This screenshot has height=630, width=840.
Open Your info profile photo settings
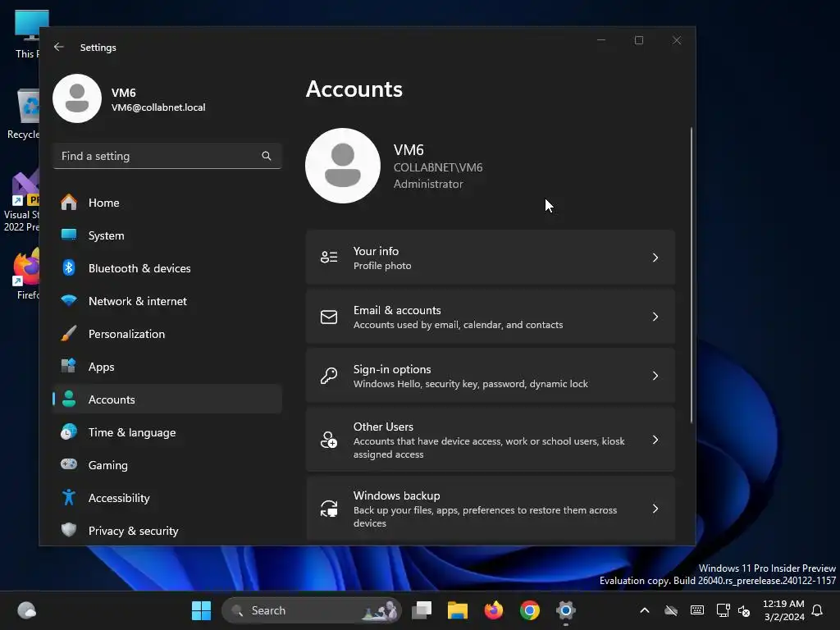click(491, 258)
